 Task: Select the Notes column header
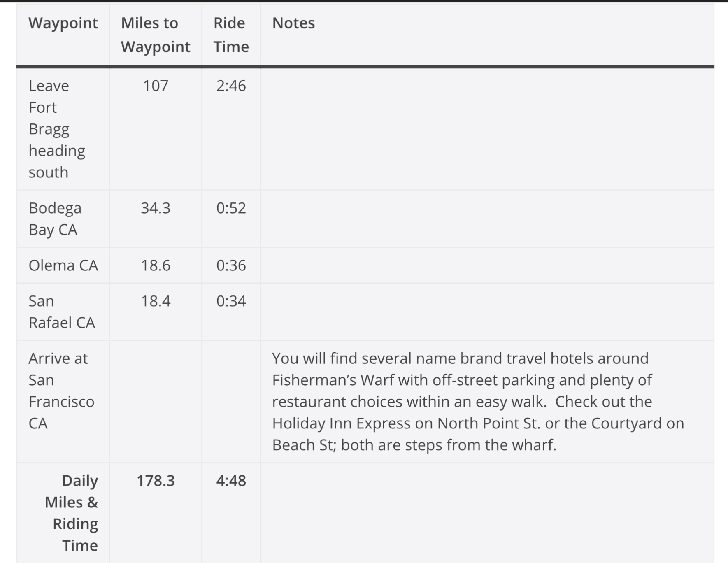(293, 23)
